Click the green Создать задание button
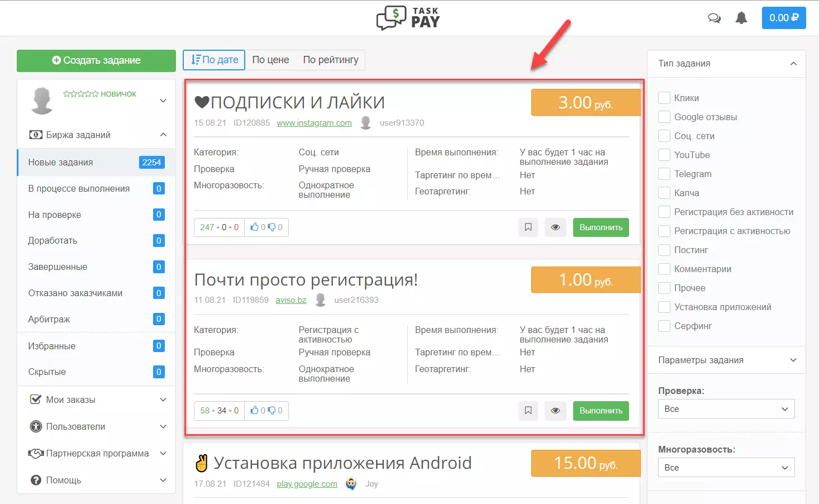Viewport: 819px width, 504px height. 96,60
